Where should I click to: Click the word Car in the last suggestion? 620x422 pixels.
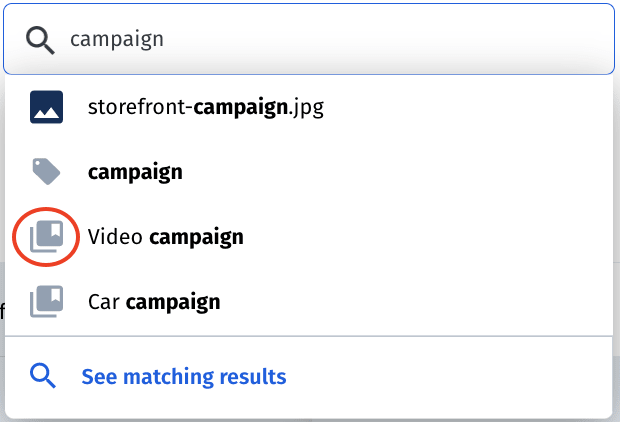[x=104, y=302]
